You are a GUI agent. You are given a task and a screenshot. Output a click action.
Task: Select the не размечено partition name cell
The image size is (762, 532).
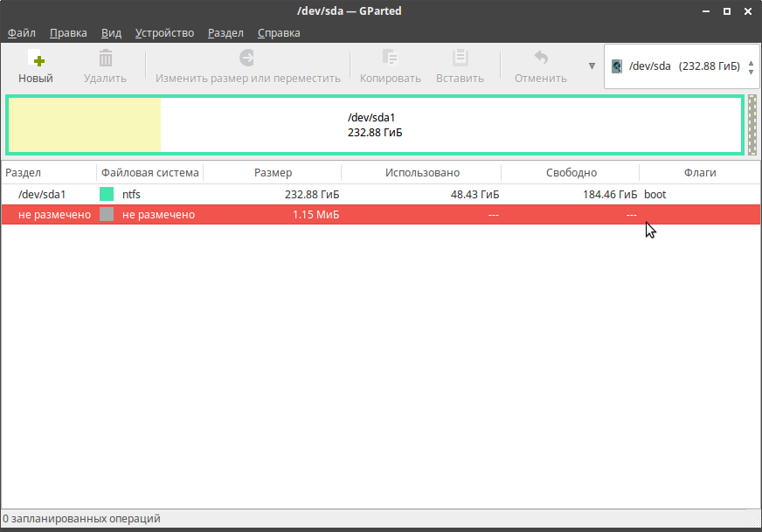coord(54,215)
